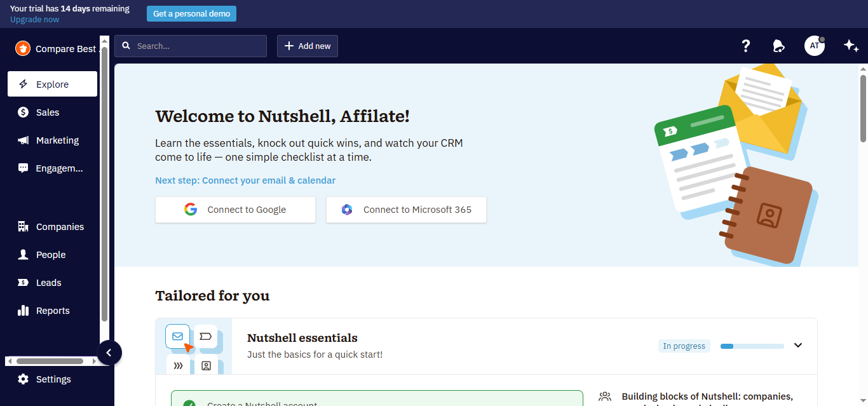Click the Leads ticket icon
This screenshot has height=406, width=868.
(24, 282)
